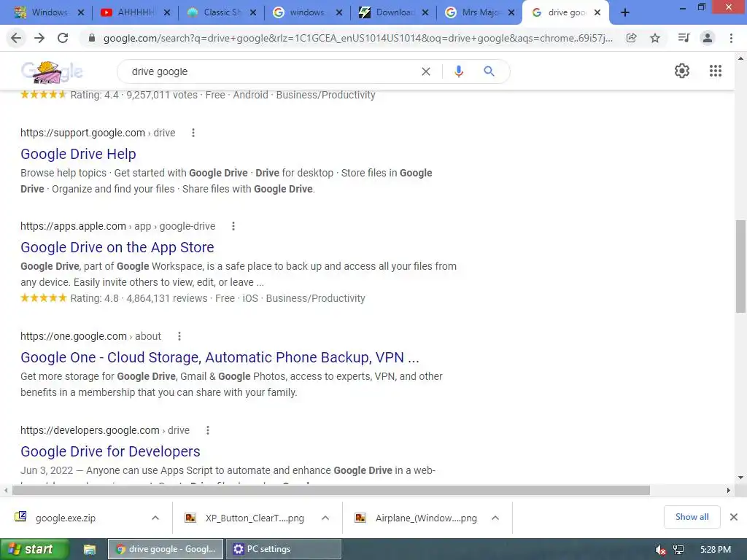Click into the drive google search field
The height and width of the screenshot is (560, 747).
click(x=271, y=71)
